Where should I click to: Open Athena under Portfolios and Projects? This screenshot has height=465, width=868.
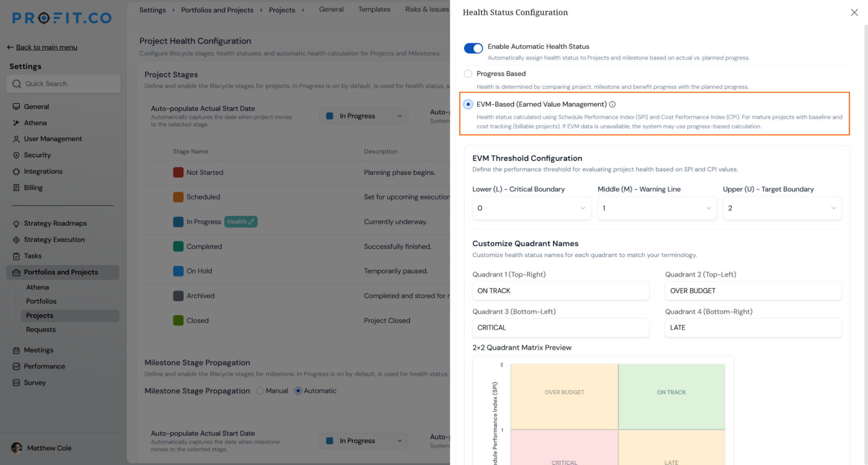37,287
